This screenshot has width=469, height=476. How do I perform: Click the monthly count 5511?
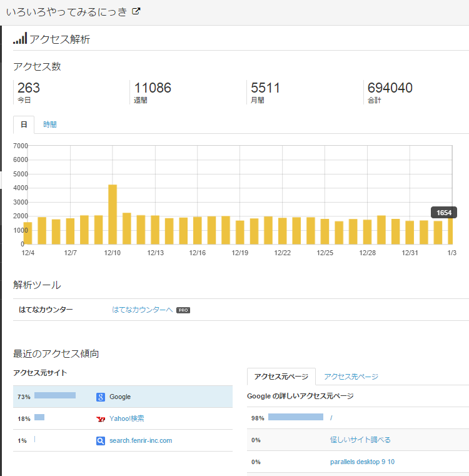(x=265, y=88)
